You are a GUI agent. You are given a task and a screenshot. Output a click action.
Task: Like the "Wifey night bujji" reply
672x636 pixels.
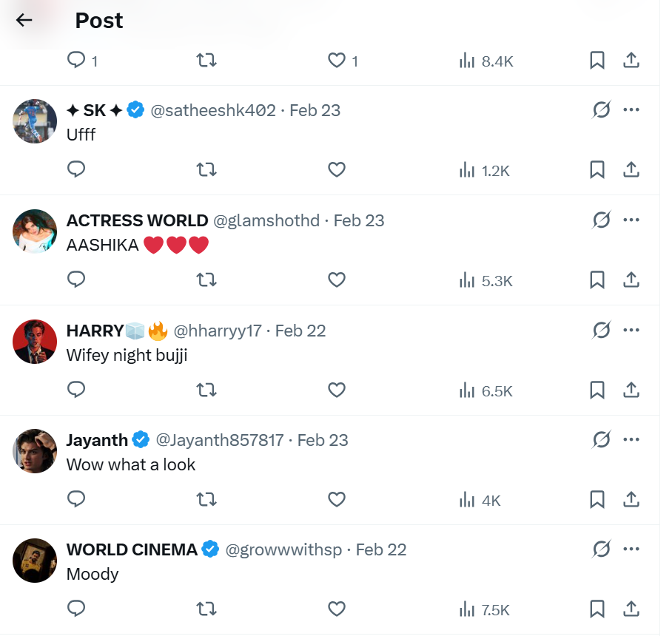pos(337,390)
